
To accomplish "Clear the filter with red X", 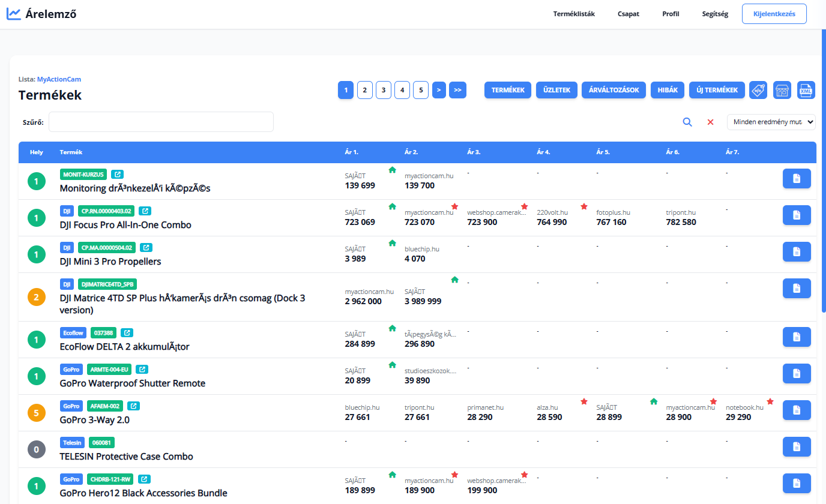I will coord(710,122).
